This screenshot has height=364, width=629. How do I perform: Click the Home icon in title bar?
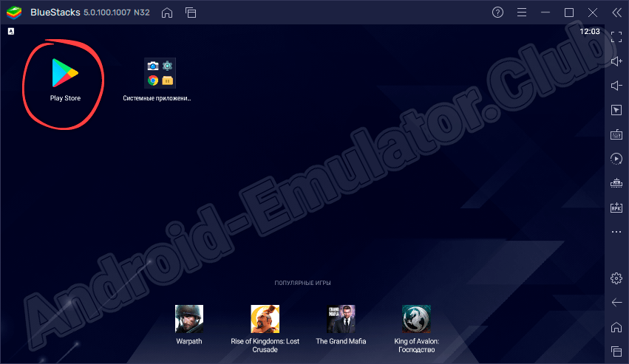pyautogui.click(x=167, y=13)
